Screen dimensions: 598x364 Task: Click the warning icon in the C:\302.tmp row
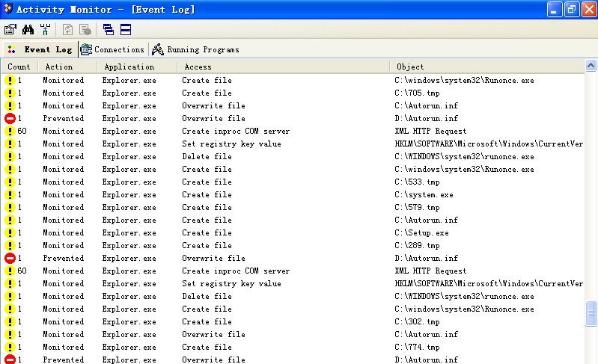(x=10, y=321)
